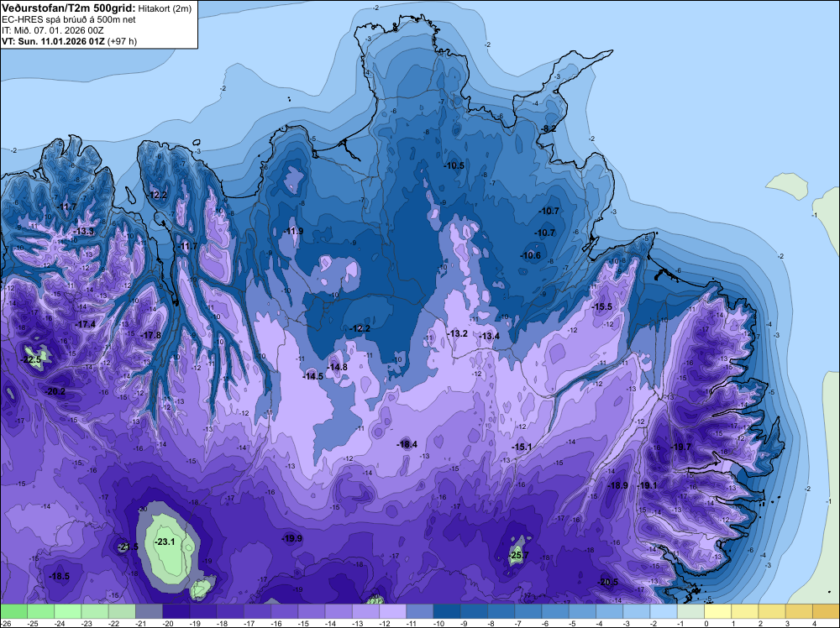
Task: Click the -20.5 temperature label
Action: (607, 583)
